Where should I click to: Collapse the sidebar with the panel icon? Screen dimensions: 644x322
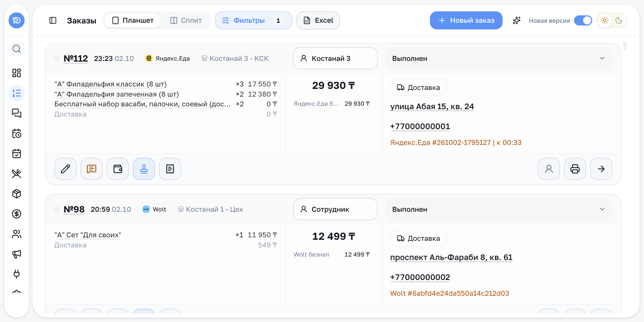click(x=53, y=21)
